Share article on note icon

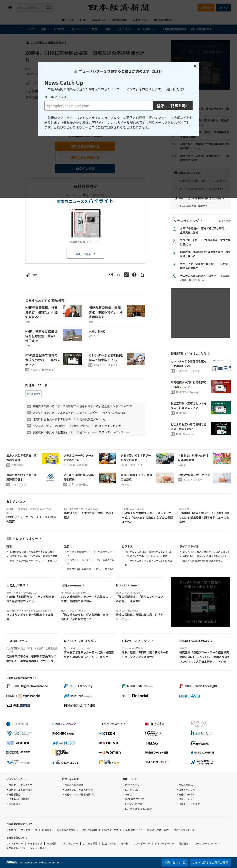118,275
